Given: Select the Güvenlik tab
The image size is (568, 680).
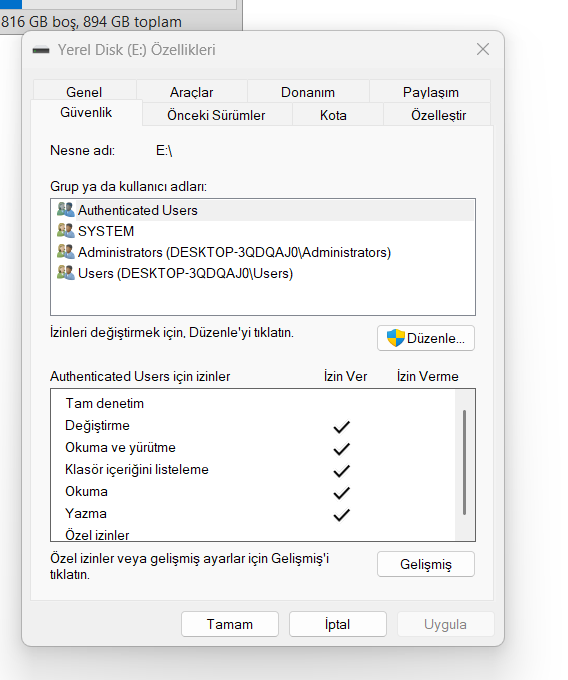Looking at the screenshot, I should tap(86, 112).
